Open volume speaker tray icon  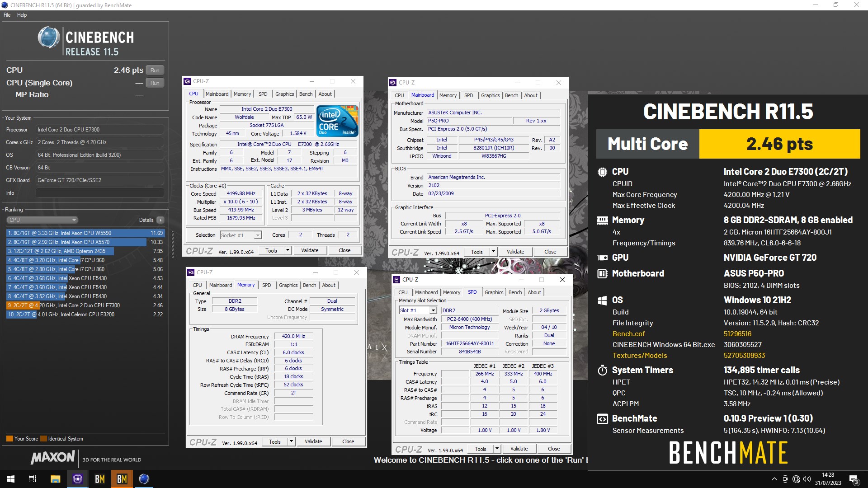(x=807, y=479)
